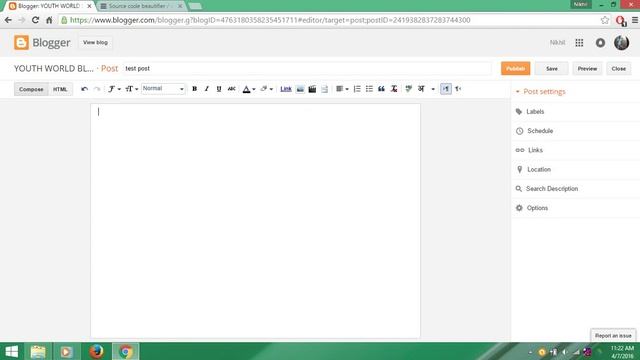Open the account profile picture
640x360 pixels.
[621, 42]
